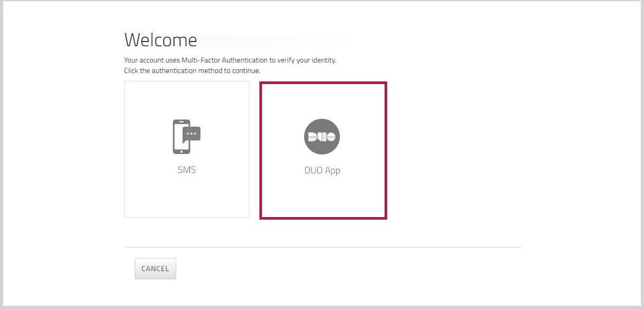This screenshot has height=309, width=644.
Task: Click the "SMS" label text
Action: click(187, 170)
